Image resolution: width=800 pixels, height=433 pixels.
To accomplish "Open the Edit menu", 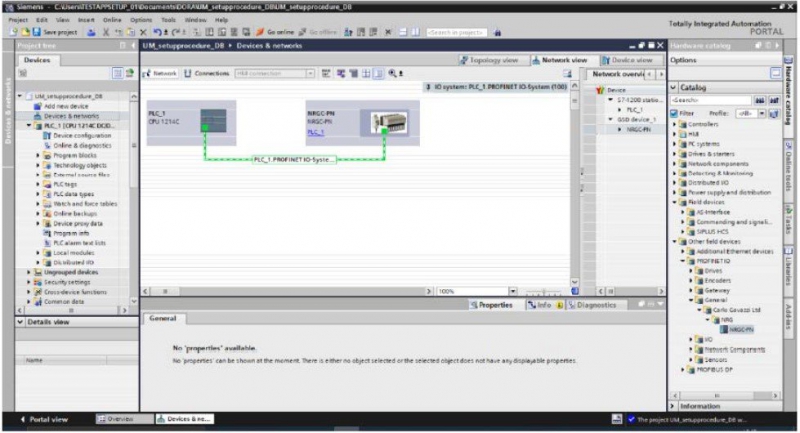I will point(42,20).
